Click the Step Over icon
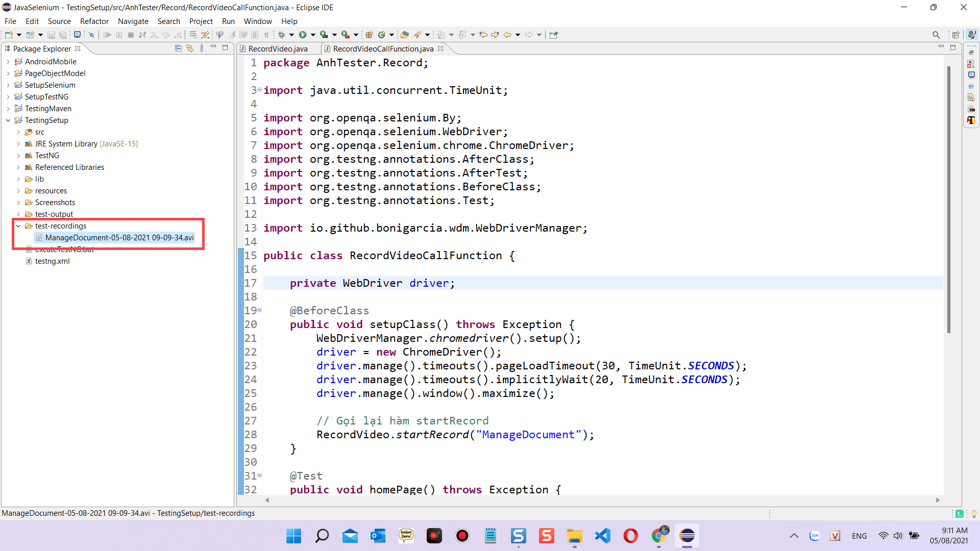 click(166, 35)
